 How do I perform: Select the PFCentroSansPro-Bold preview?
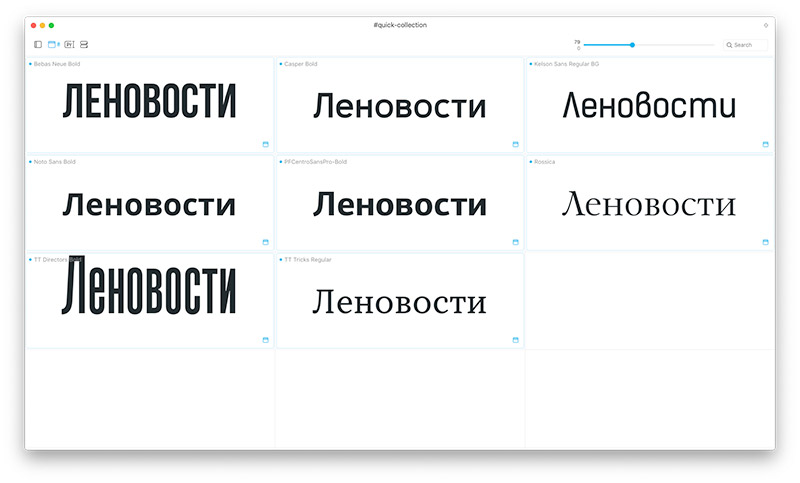[399, 204]
